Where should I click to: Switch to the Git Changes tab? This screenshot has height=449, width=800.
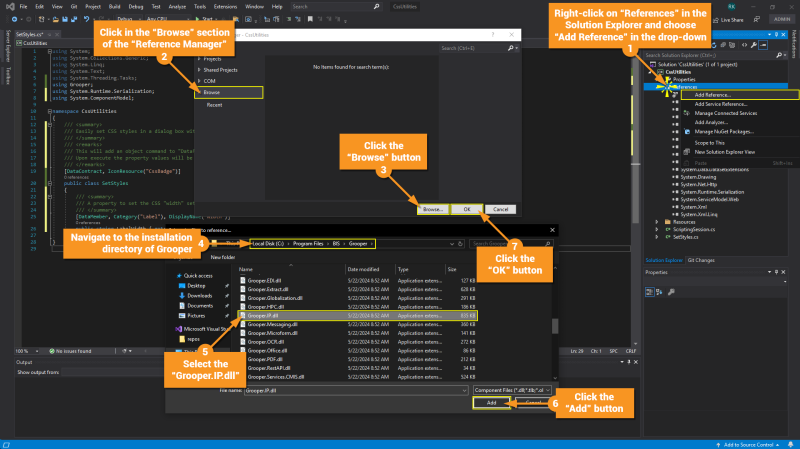[701, 260]
